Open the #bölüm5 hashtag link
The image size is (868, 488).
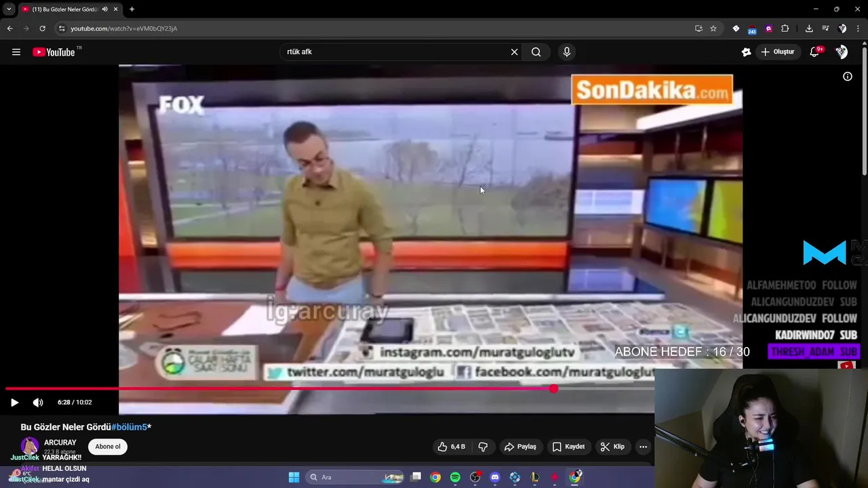tap(129, 427)
